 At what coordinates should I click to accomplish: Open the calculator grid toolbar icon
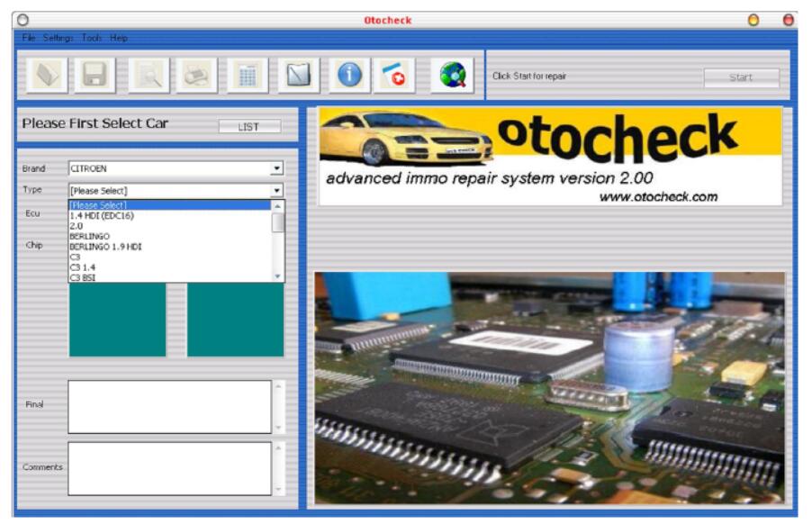(x=248, y=75)
